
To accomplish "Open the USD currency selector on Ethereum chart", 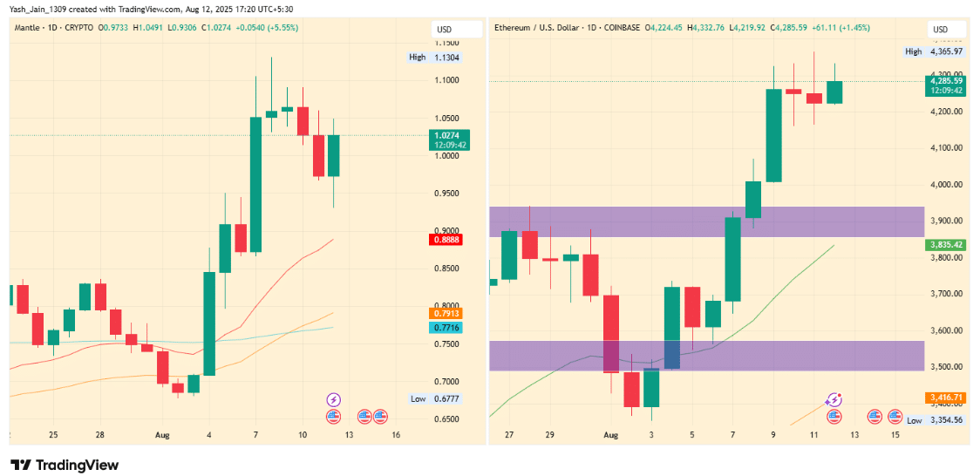I will tap(939, 30).
